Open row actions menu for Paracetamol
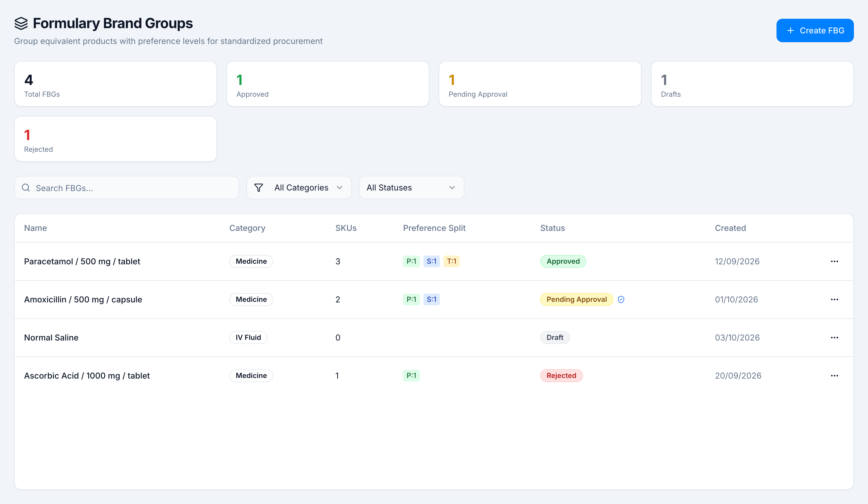 pos(834,261)
